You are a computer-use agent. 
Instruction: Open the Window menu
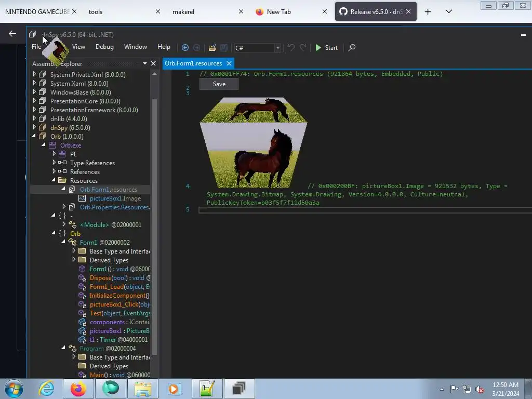[x=136, y=47]
